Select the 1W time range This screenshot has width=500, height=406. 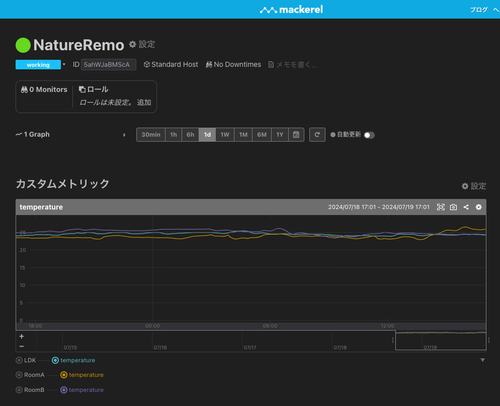coord(225,135)
